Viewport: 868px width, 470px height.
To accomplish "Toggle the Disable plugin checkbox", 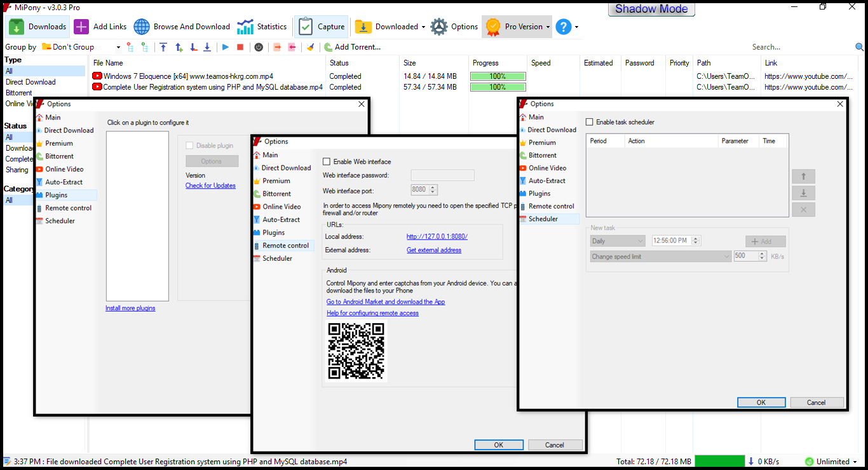I will coord(189,146).
